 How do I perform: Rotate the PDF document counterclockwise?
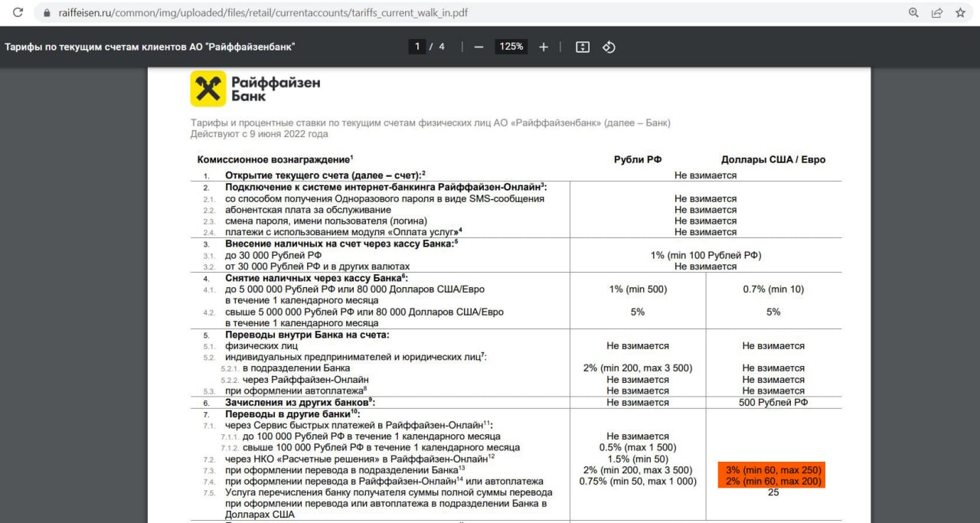[x=609, y=47]
